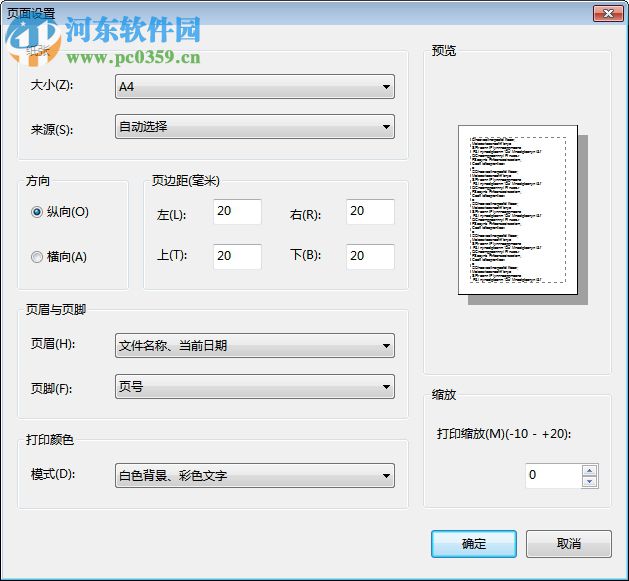Open the paper size (大小) dropdown showing A4
The height and width of the screenshot is (581, 629).
(255, 86)
